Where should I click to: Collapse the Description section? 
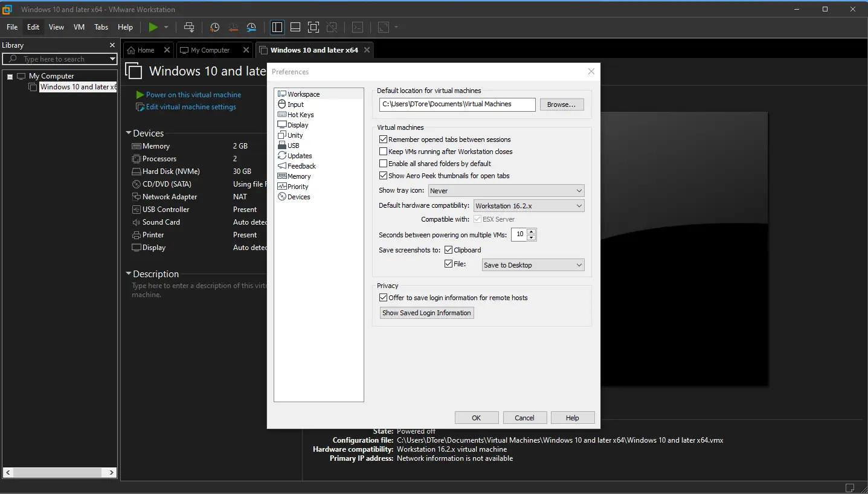pos(129,274)
